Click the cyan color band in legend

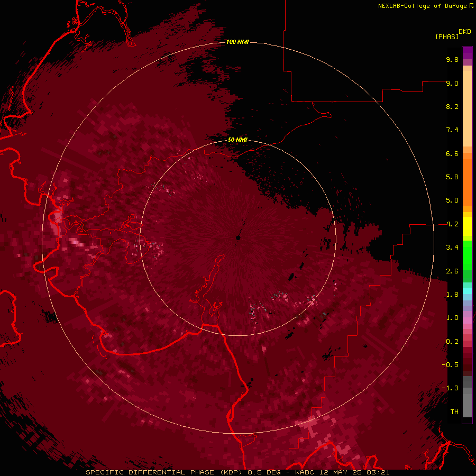467,291
